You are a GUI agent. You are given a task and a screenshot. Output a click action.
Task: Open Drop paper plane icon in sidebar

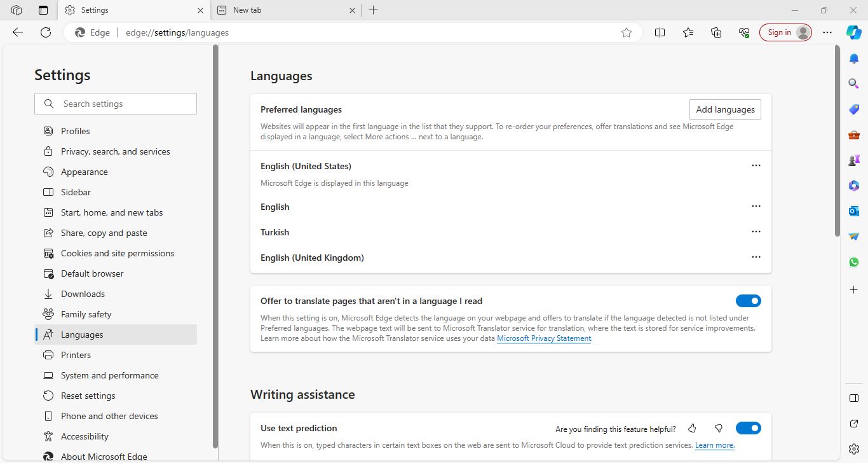pyautogui.click(x=854, y=236)
